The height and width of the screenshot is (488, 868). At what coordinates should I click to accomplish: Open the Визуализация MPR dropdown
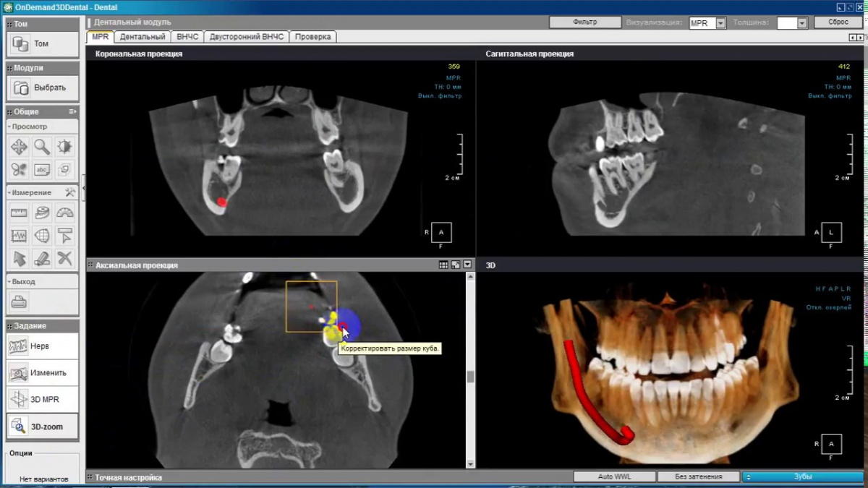720,23
